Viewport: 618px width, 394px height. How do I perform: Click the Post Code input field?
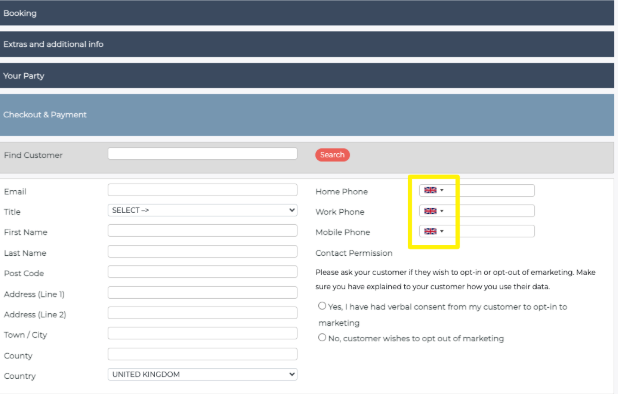click(x=203, y=271)
